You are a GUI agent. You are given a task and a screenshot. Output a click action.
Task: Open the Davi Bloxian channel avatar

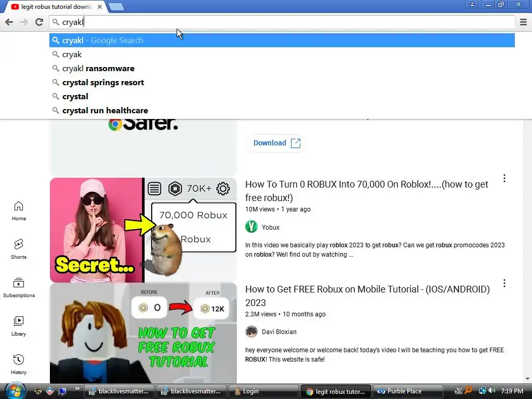251,331
